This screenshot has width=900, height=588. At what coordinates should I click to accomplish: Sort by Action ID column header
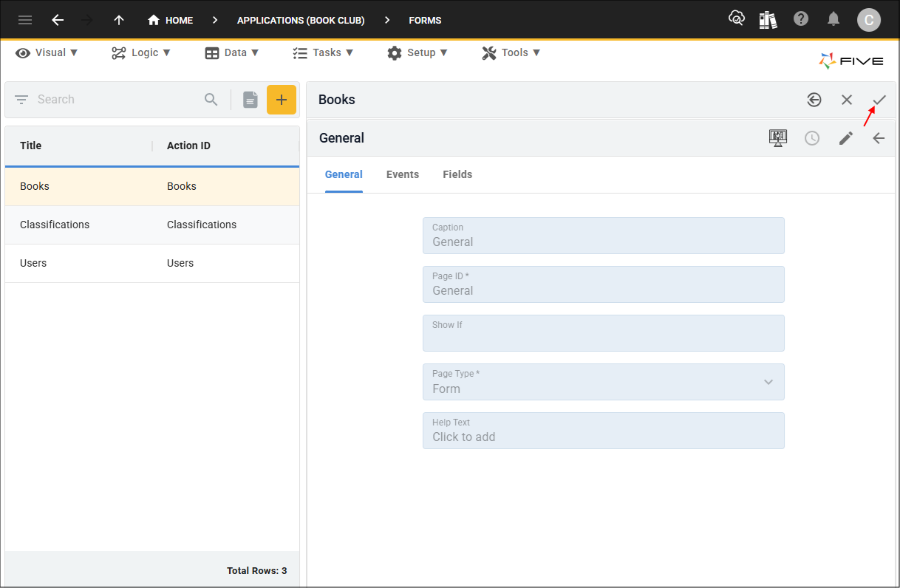click(x=188, y=146)
